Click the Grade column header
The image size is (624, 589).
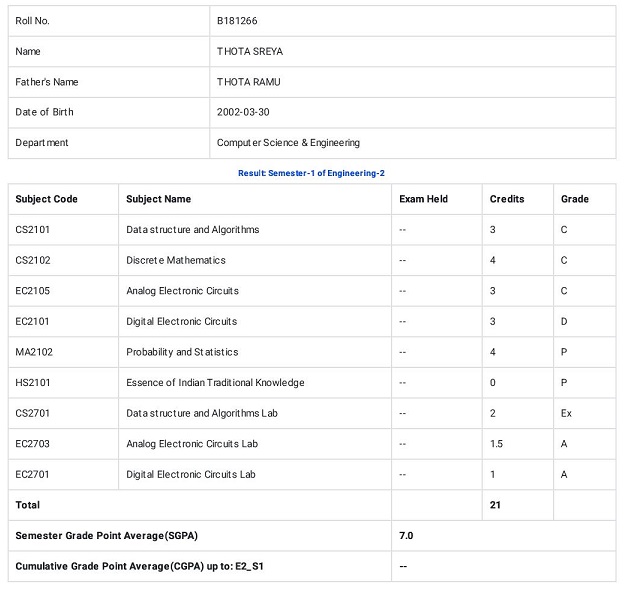tap(575, 199)
